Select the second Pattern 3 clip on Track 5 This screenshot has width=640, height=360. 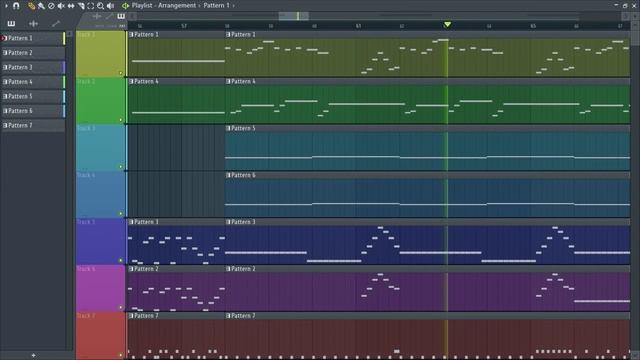pyautogui.click(x=427, y=242)
